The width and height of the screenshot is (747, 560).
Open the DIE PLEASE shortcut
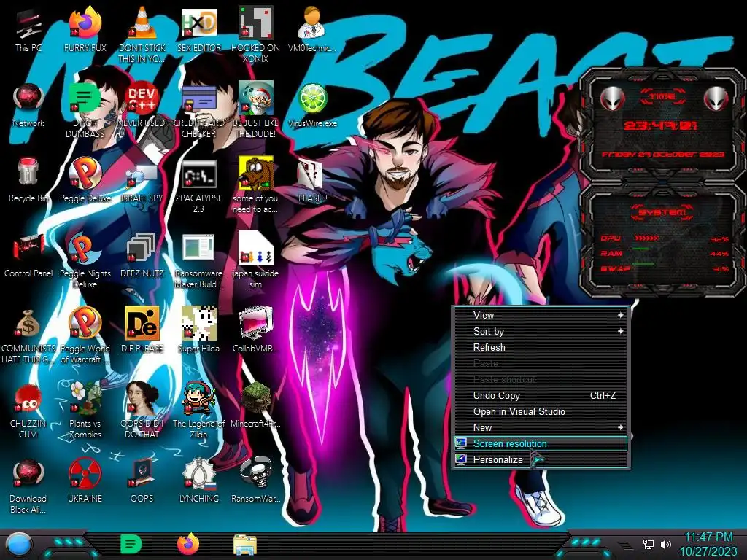pos(142,324)
